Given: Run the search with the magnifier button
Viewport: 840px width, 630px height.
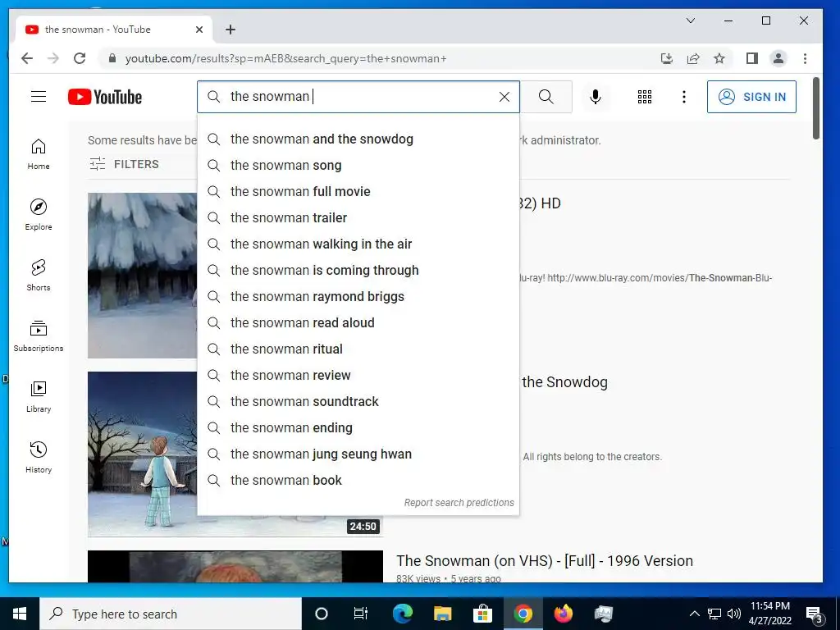Looking at the screenshot, I should click(x=546, y=97).
